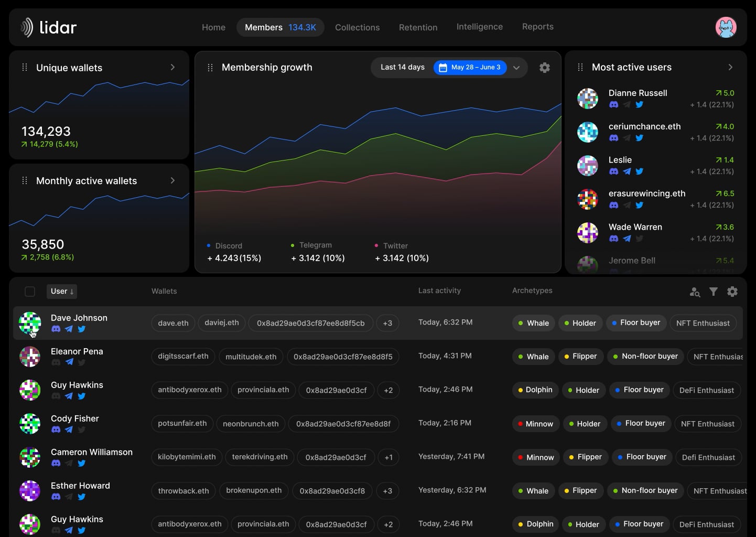756x537 pixels.
Task: Click Wade Warren's Discord icon
Action: pos(613,239)
